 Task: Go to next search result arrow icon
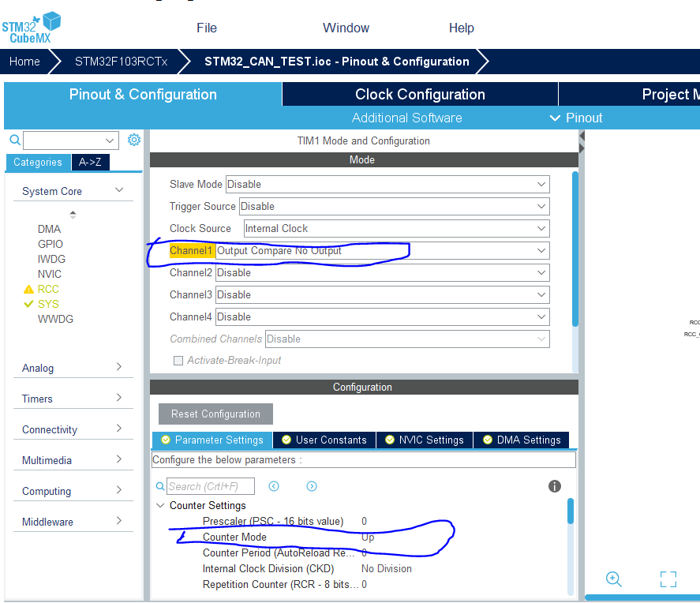point(312,486)
